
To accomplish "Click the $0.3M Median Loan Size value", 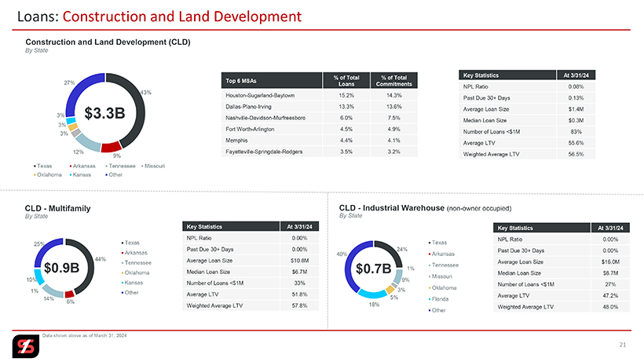I will 576,121.
